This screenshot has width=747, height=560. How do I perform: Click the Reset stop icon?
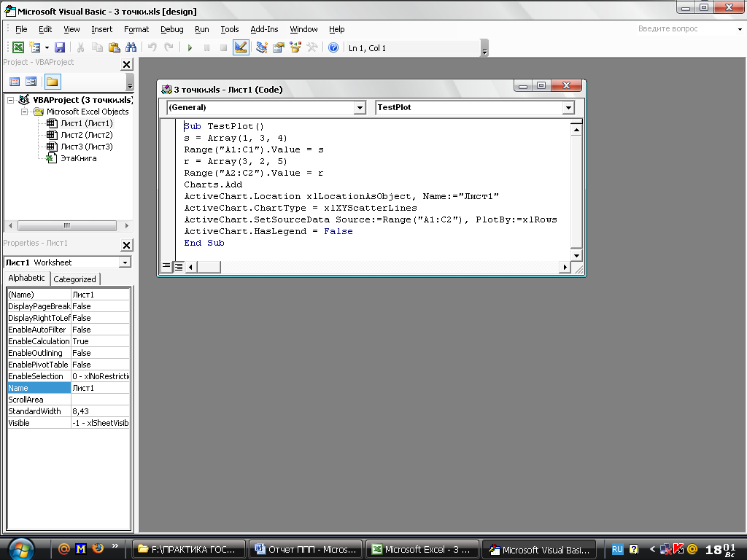[223, 47]
